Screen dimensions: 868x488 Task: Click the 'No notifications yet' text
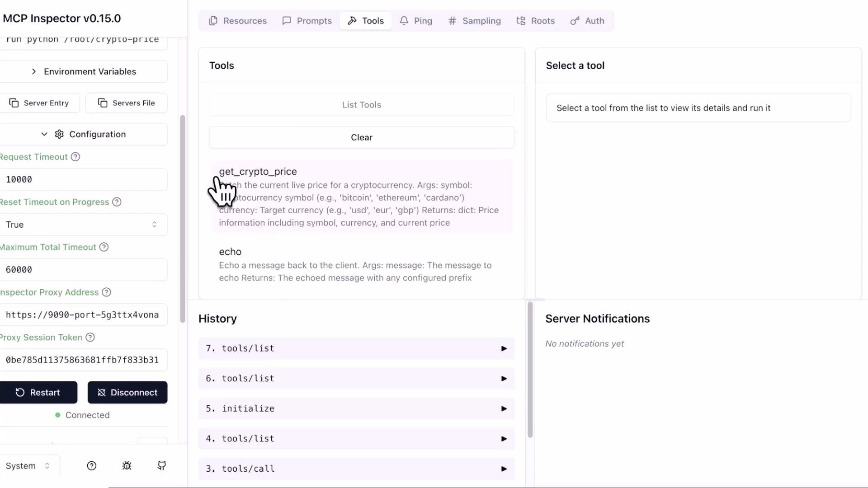click(x=584, y=344)
